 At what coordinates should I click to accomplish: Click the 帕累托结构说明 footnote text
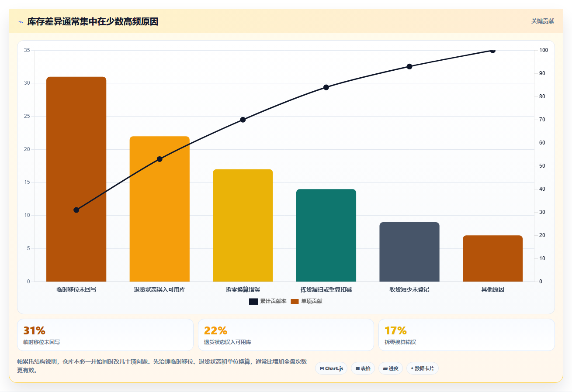pyautogui.click(x=162, y=366)
